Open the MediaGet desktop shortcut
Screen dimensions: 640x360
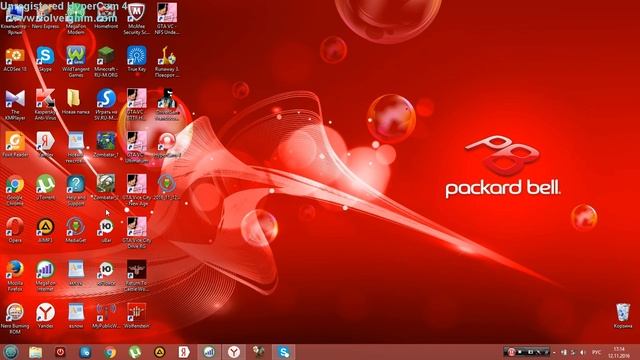[x=76, y=231]
